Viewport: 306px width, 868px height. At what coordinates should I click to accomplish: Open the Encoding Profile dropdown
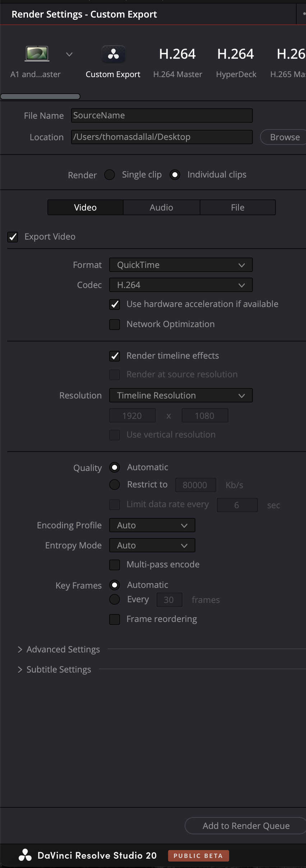152,525
